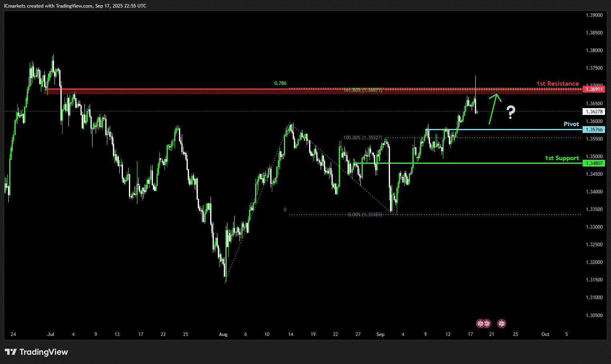This screenshot has width=611, height=364.
Task: Open the leftmost UK flag economic event marker
Action: [x=480, y=324]
